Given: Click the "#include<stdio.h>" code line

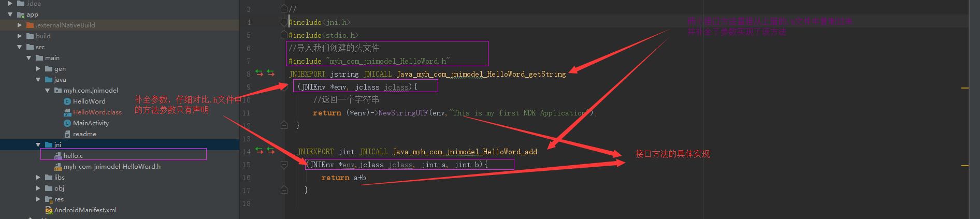Looking at the screenshot, I should coord(324,35).
